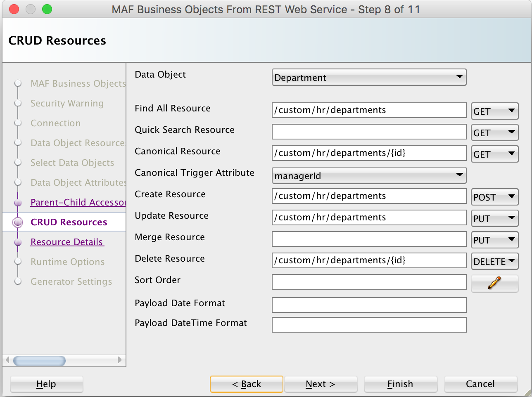The width and height of the screenshot is (532, 397).
Task: Click the Parent-Child Accessors step bullet icon
Action: coord(18,203)
